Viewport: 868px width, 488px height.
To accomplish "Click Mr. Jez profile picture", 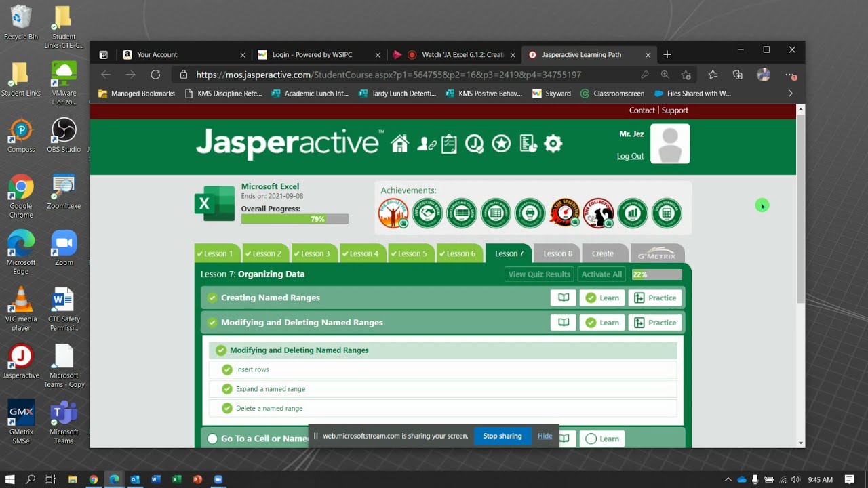I will (x=670, y=144).
